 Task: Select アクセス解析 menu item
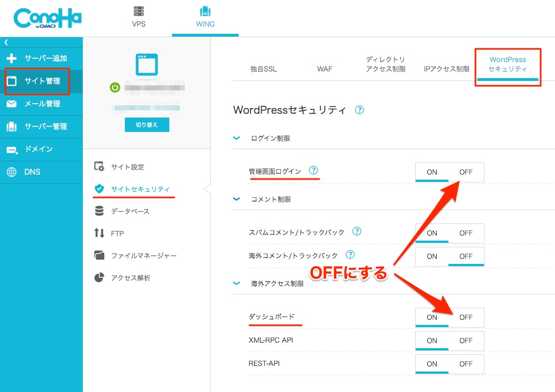130,278
